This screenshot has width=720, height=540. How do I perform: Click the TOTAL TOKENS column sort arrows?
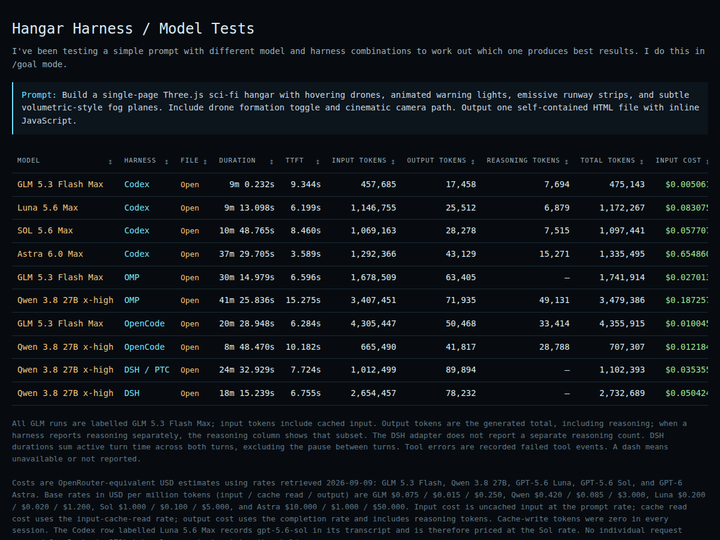(x=641, y=161)
